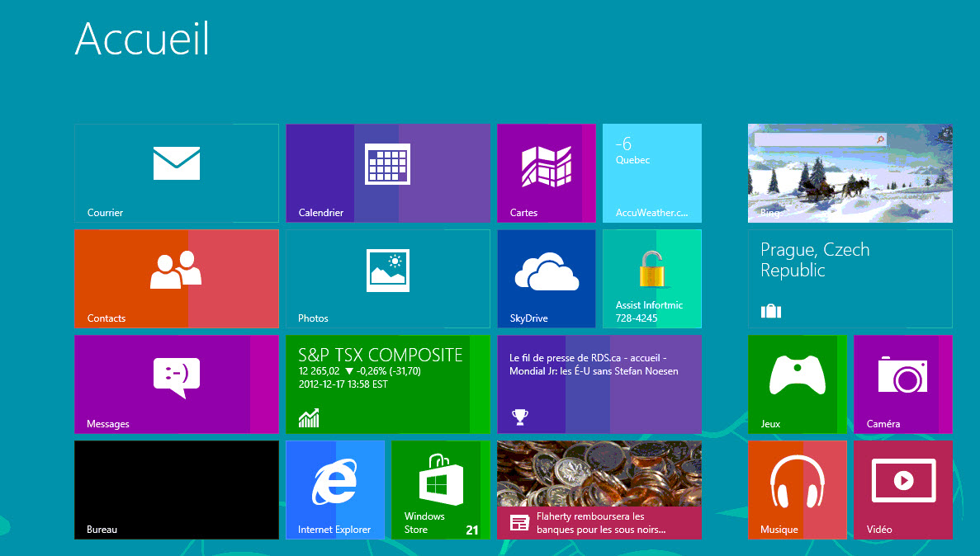The image size is (980, 556).
Task: Click the 'Flaherty remboursera les banques' headline
Action: [x=600, y=523]
